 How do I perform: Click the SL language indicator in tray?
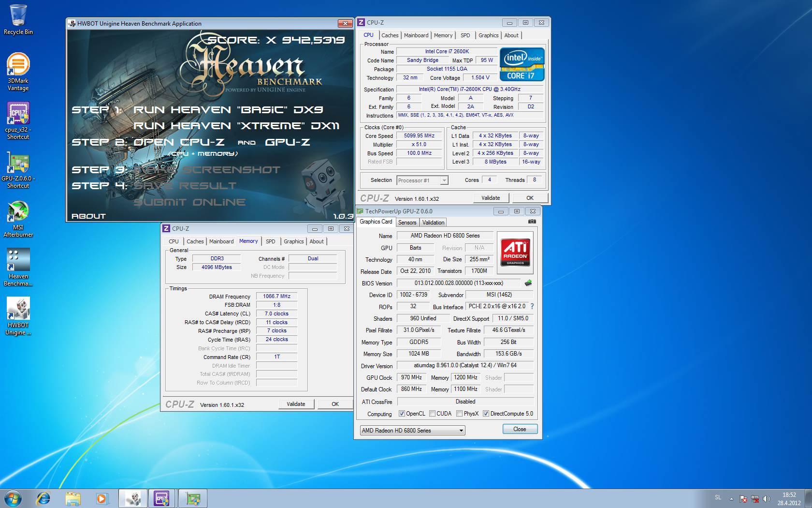click(x=718, y=497)
